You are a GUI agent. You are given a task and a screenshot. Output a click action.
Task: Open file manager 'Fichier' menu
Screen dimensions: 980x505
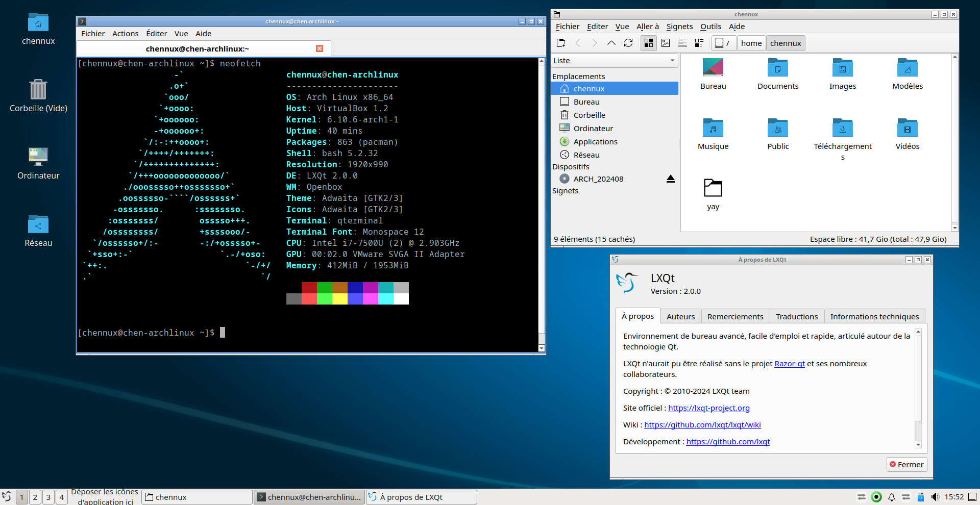568,27
